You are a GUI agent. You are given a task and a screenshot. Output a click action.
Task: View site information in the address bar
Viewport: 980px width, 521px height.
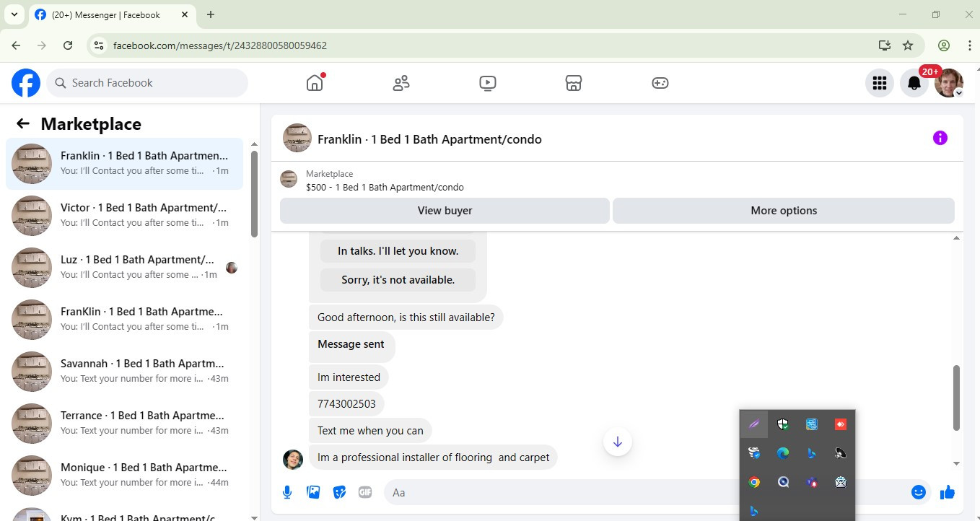(x=99, y=45)
